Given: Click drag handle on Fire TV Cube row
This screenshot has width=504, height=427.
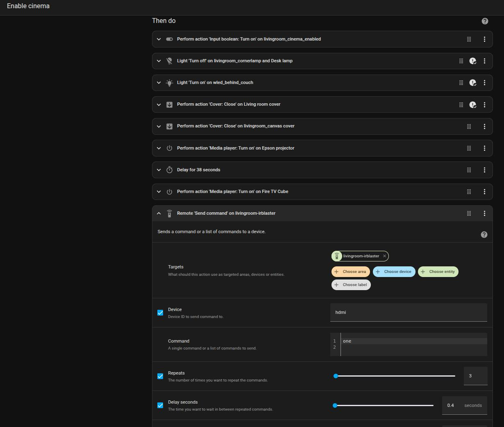Looking at the screenshot, I should (x=469, y=192).
